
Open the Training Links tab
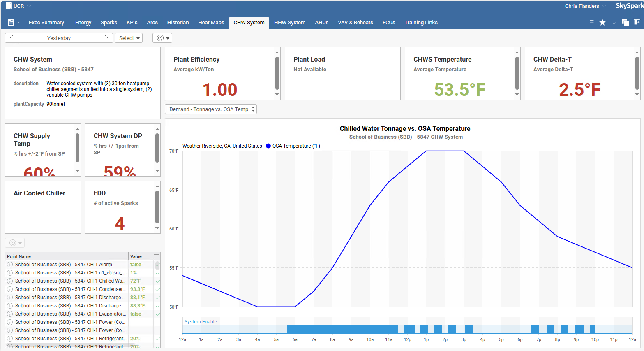[421, 23]
